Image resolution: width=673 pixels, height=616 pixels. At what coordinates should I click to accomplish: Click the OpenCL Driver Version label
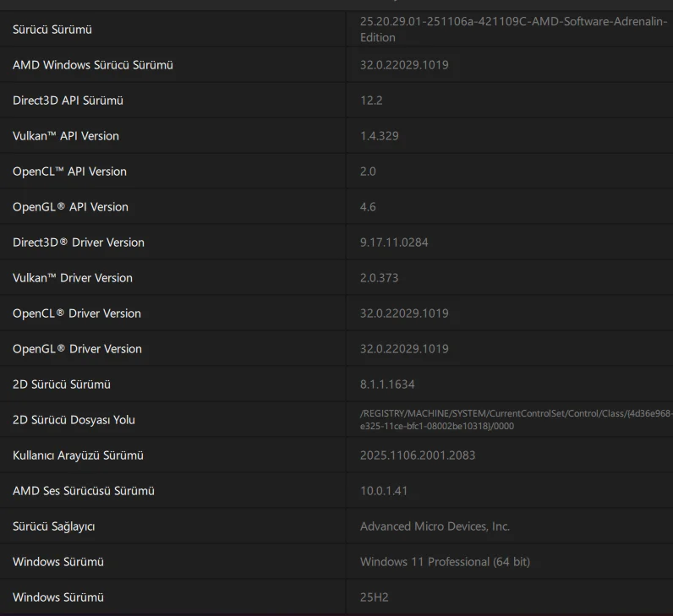77,313
